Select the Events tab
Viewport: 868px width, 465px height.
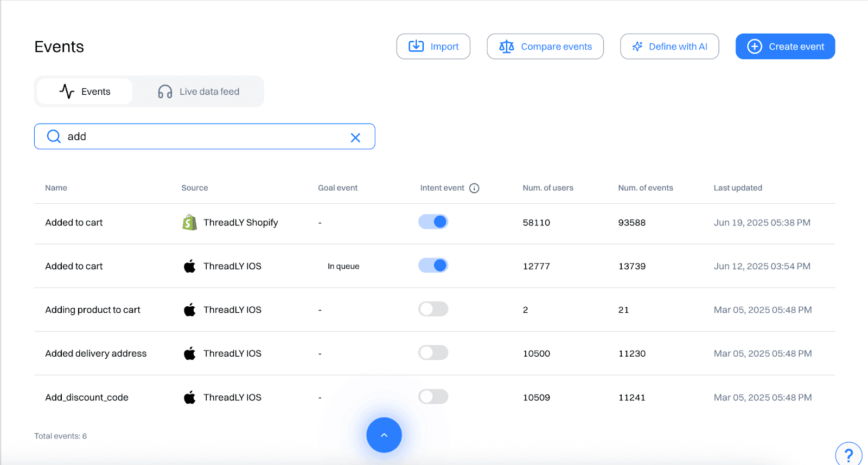[85, 92]
